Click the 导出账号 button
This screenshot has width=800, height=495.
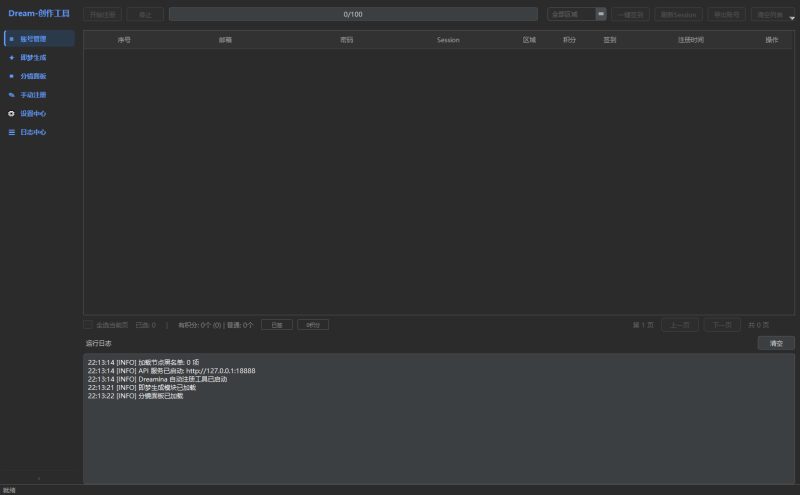tap(726, 15)
